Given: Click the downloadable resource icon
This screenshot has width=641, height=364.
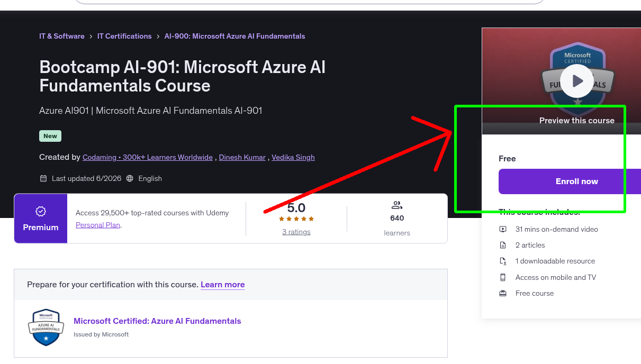Looking at the screenshot, I should click(x=503, y=261).
